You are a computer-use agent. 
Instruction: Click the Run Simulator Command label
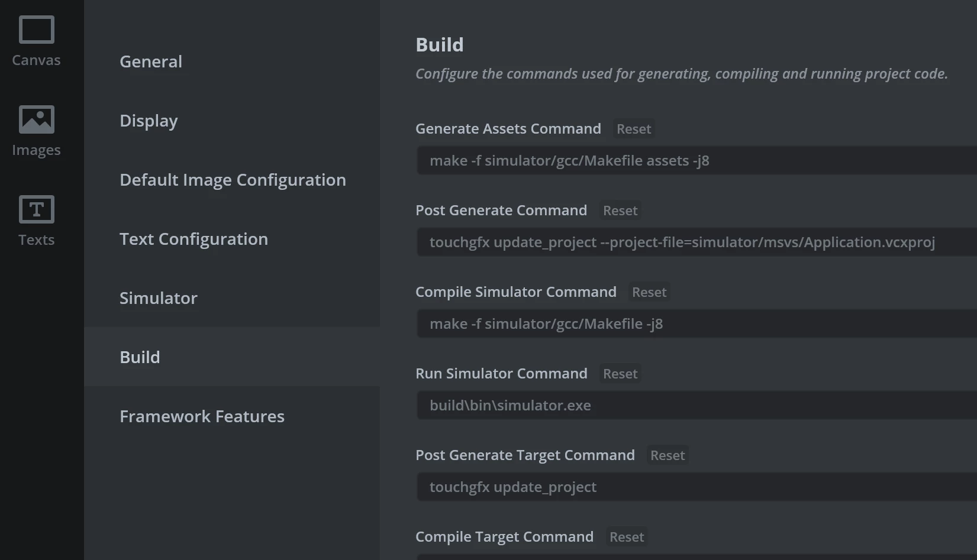tap(501, 373)
